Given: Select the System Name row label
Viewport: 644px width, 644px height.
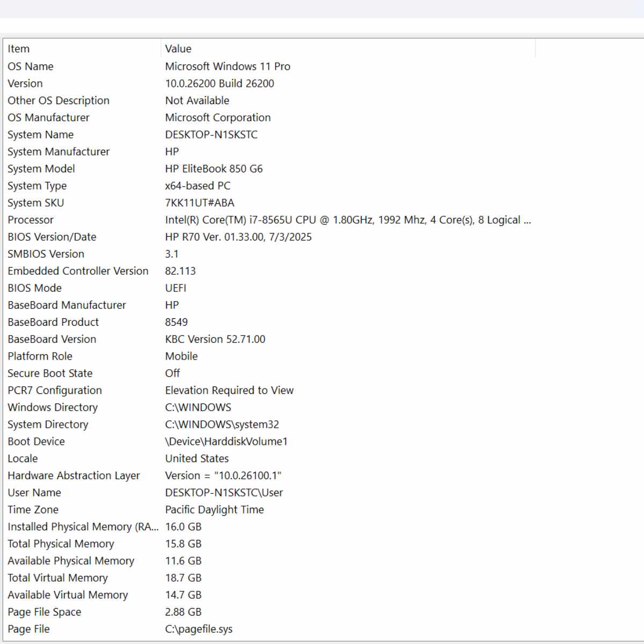Looking at the screenshot, I should click(x=41, y=135).
